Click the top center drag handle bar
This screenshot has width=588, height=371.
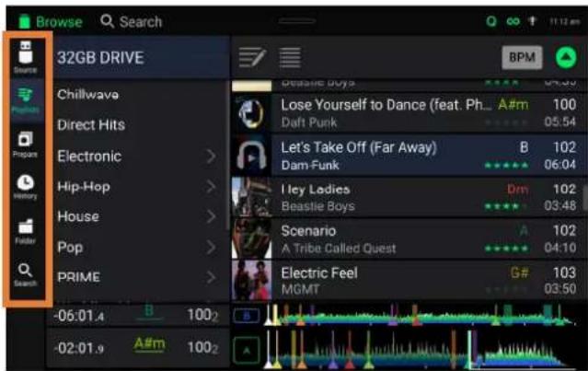tap(296, 21)
